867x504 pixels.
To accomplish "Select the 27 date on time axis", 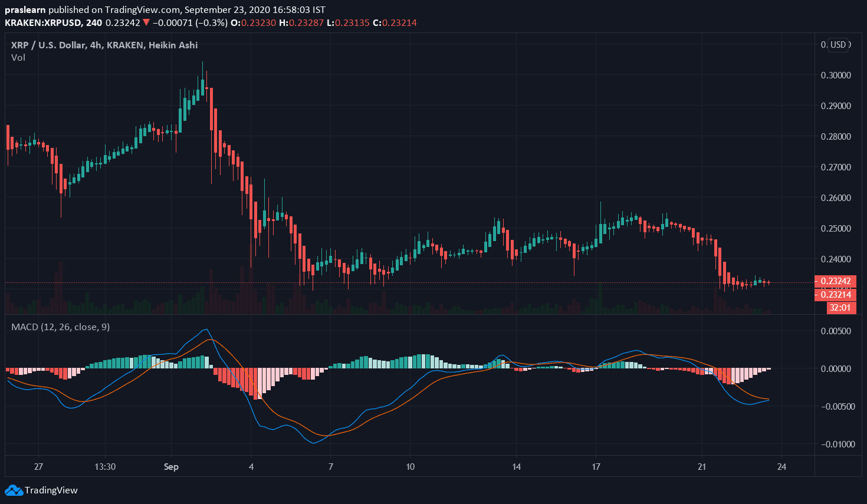I will tap(38, 467).
